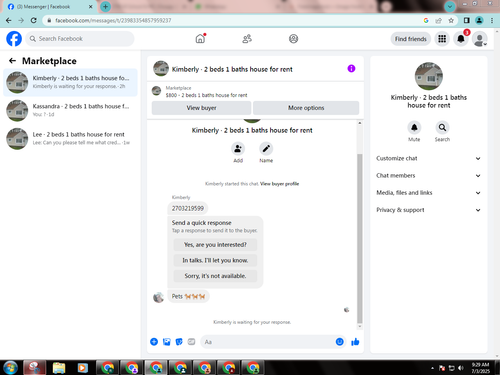Image resolution: width=500 pixels, height=375 pixels.
Task: Click the Aa message input field
Action: tap(273, 342)
